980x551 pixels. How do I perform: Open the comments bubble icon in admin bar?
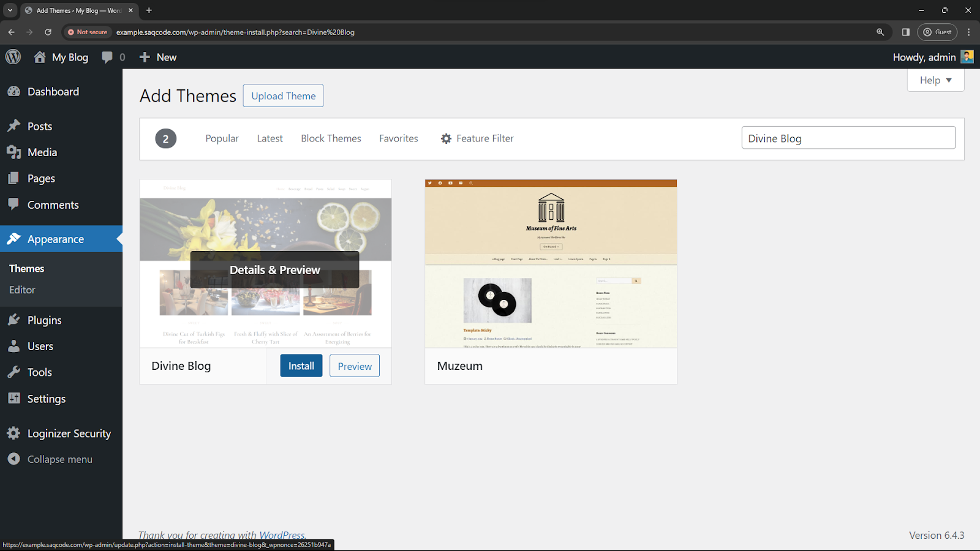coord(107,57)
